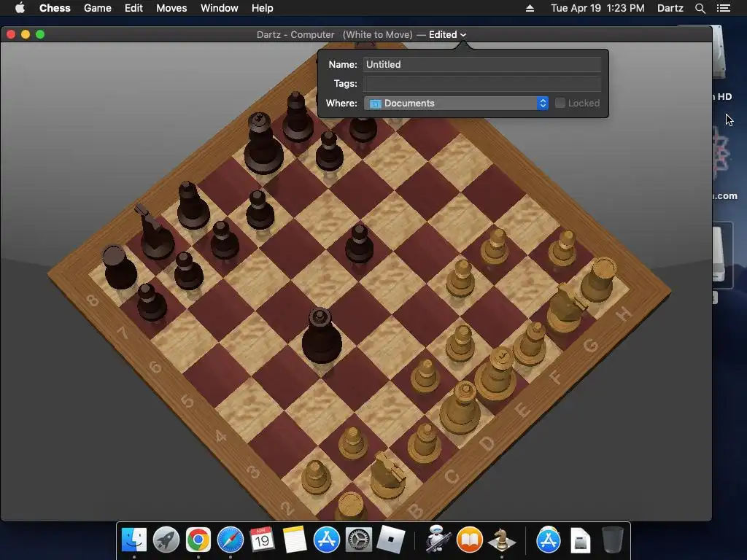Screen dimensions: 747x560
Task: Click the Name field containing Untitled
Action: pos(482,64)
